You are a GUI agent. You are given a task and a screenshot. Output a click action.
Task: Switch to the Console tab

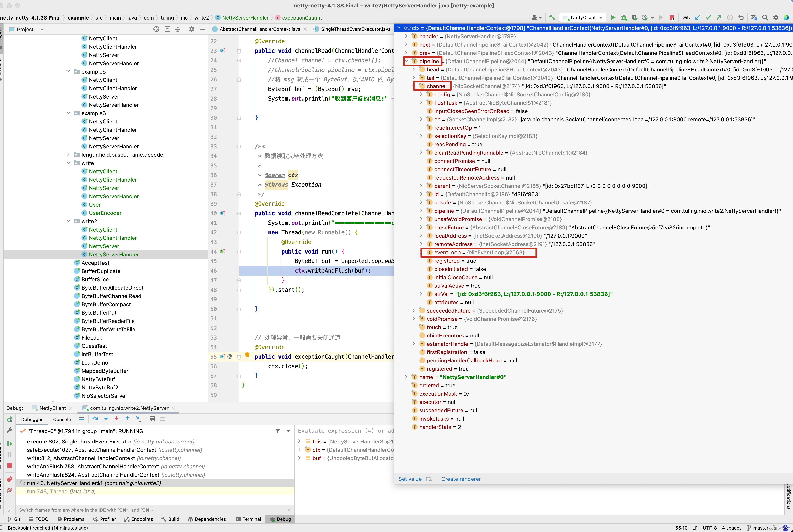pyautogui.click(x=62, y=419)
